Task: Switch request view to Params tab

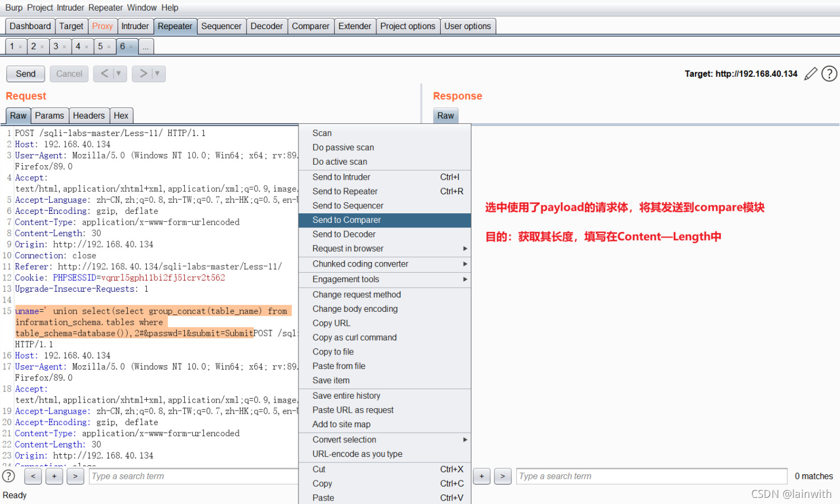Action: tap(49, 116)
